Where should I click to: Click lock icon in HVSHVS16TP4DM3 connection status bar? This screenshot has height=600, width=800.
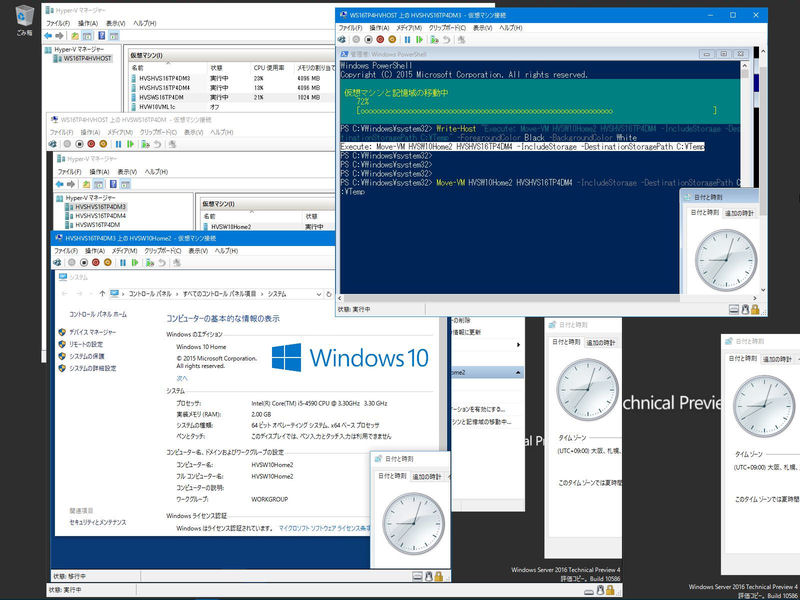pos(755,309)
